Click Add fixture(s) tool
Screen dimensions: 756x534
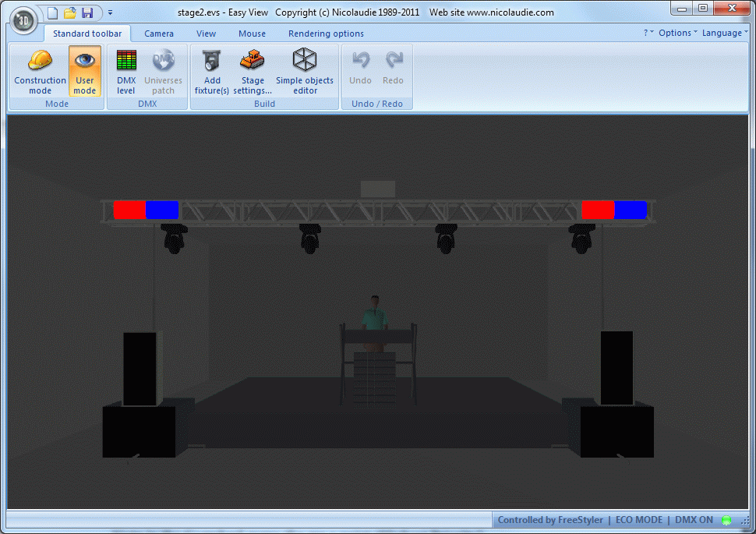click(x=212, y=72)
